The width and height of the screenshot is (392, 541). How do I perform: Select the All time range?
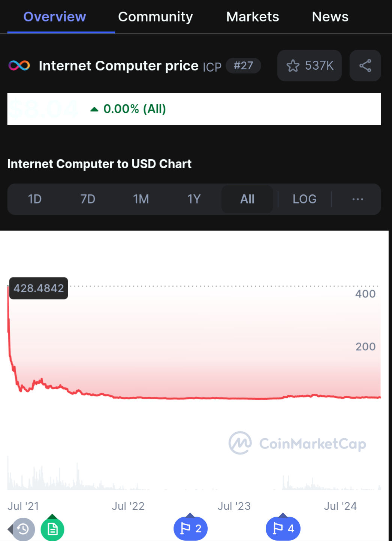coord(247,199)
